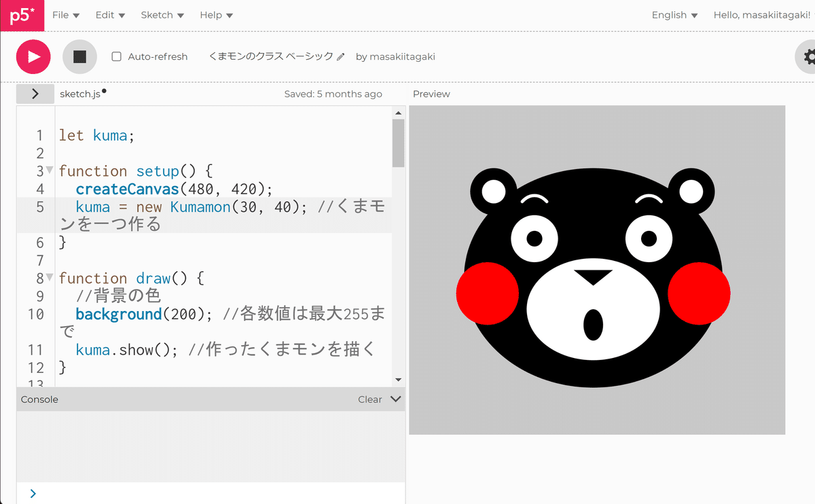815x504 pixels.
Task: Click the comment //背景の色 on line 9
Action: point(118,296)
